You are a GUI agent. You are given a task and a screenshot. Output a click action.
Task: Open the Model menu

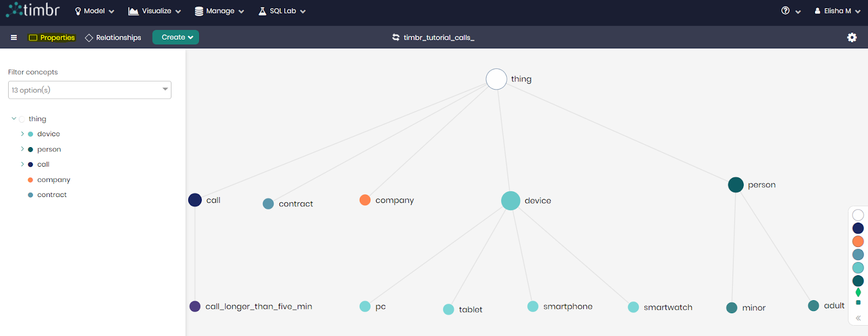coord(94,11)
